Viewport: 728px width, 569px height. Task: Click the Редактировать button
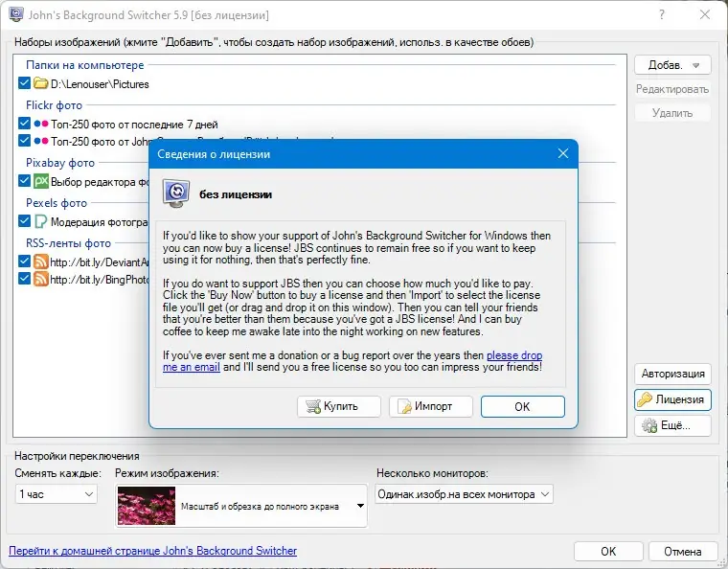click(672, 89)
